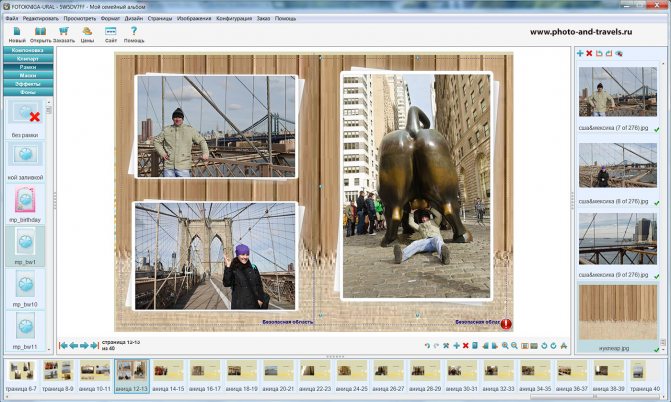Select the Фоны panel tab
Image resolution: width=671 pixels, height=402 pixels.
click(27, 93)
